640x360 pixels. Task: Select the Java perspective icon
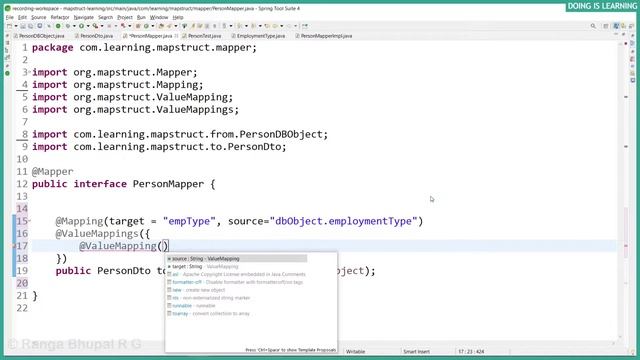[616, 26]
